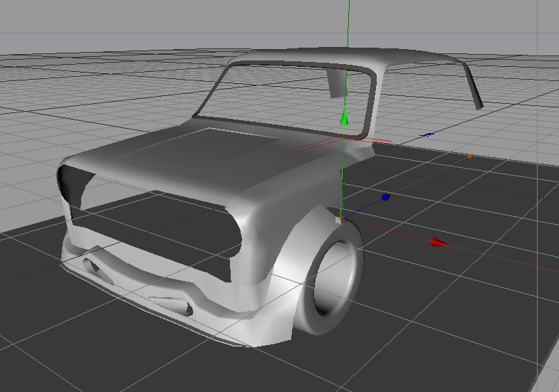Select the axis origin square at the wheel

point(340,219)
